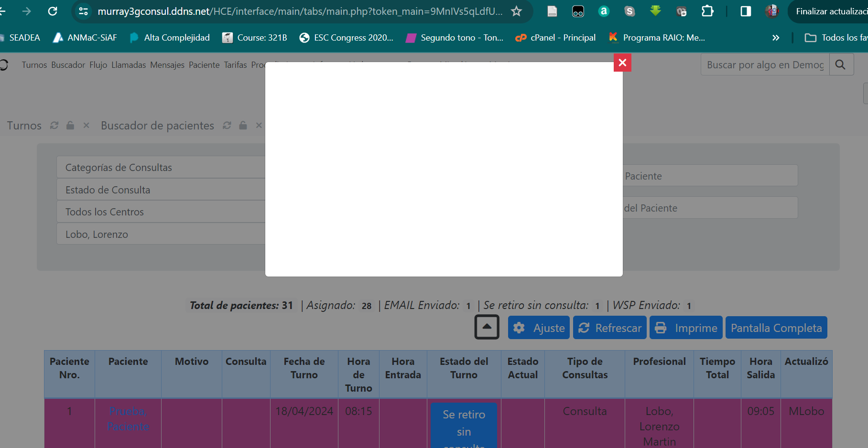Open the Mensajes menu
The height and width of the screenshot is (448, 868).
coord(167,65)
